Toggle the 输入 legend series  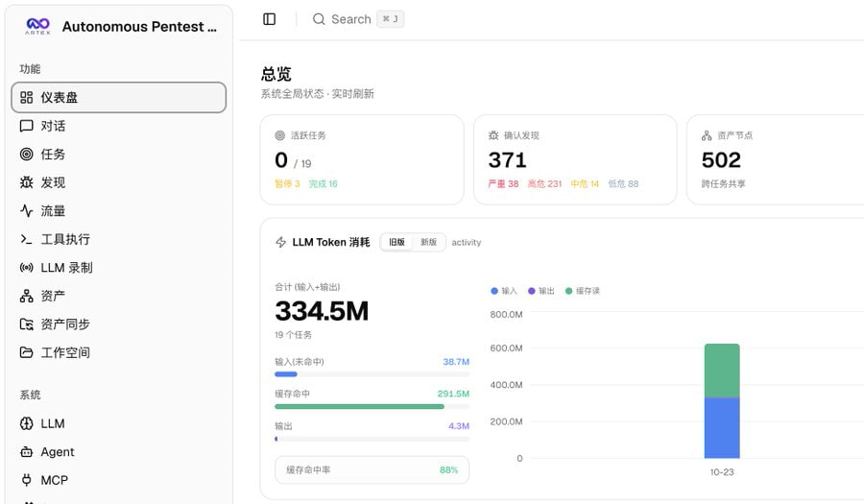[504, 291]
